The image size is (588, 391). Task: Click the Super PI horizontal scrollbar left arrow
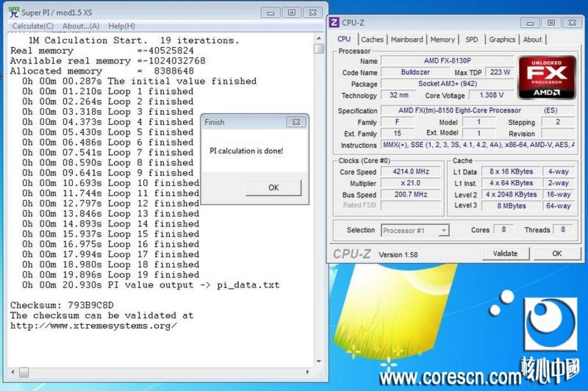click(x=12, y=372)
